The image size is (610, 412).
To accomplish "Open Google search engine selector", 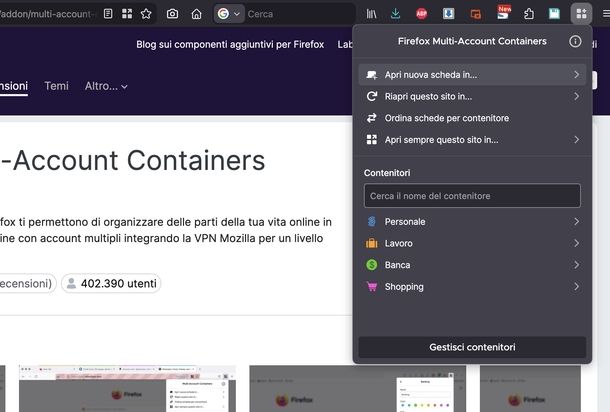I will pyautogui.click(x=229, y=14).
